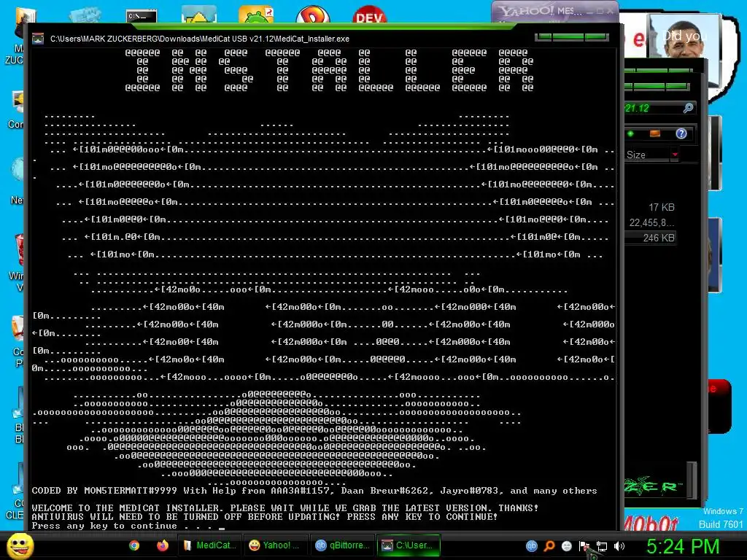
Task: Click the green dot Explorer toolbar icon
Action: (630, 134)
